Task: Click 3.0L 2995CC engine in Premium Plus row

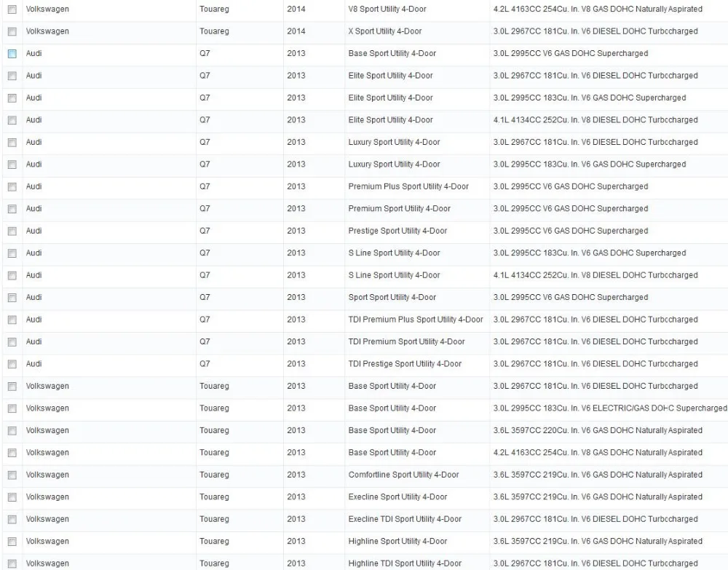Action: [x=571, y=186]
